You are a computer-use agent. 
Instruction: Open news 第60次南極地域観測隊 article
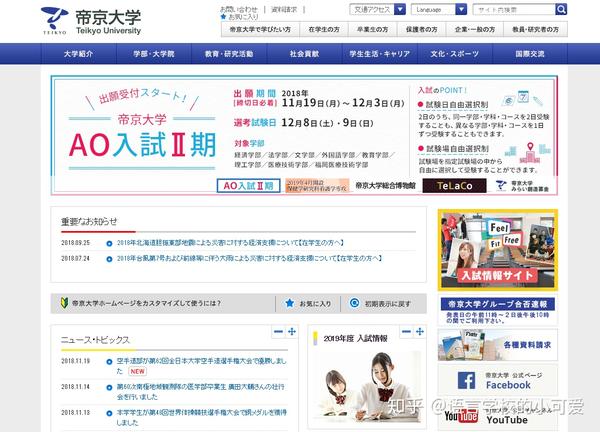(201, 392)
